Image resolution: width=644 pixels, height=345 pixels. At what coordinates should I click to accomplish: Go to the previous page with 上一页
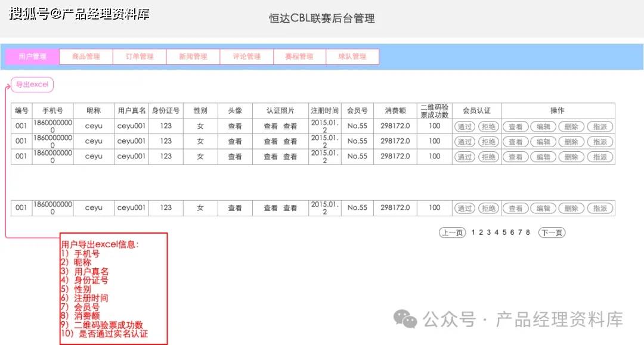[x=453, y=233]
